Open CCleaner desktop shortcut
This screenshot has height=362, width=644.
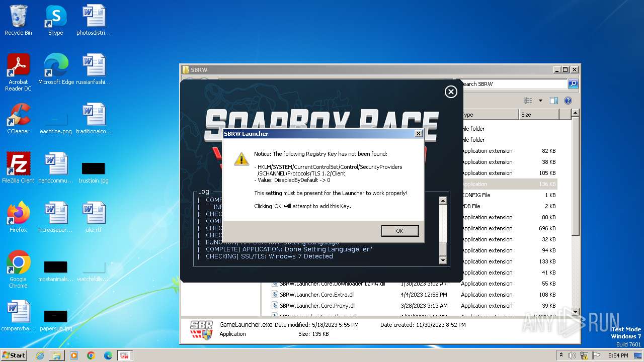pyautogui.click(x=18, y=119)
